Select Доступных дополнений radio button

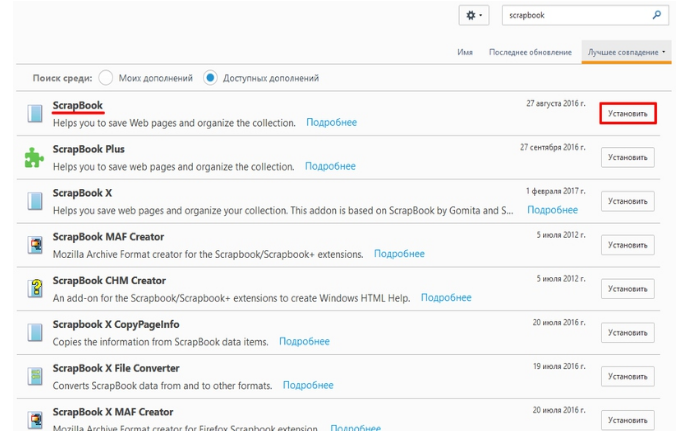click(x=210, y=78)
